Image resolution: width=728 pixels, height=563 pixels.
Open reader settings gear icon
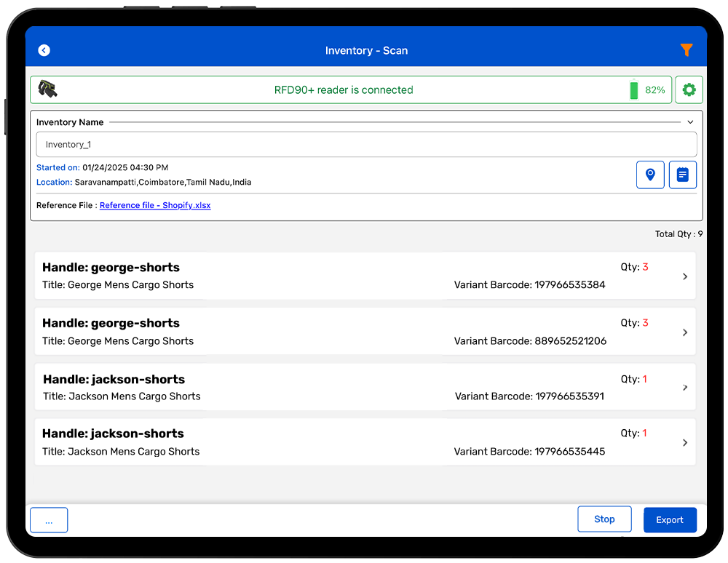(689, 90)
